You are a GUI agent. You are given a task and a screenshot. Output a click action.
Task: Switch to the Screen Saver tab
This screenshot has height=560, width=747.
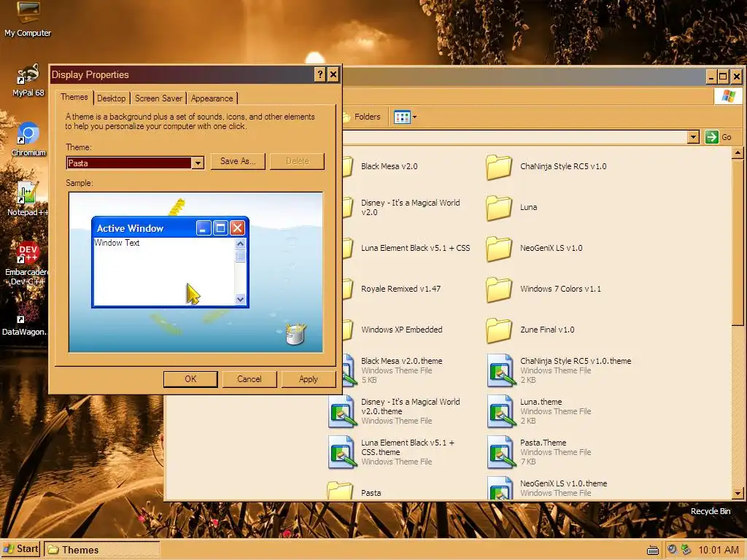(x=158, y=98)
